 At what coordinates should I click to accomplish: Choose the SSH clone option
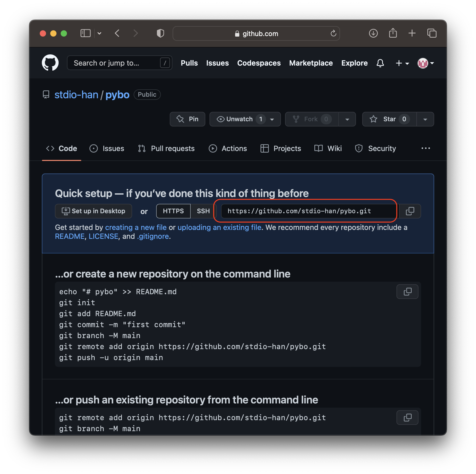coord(203,211)
